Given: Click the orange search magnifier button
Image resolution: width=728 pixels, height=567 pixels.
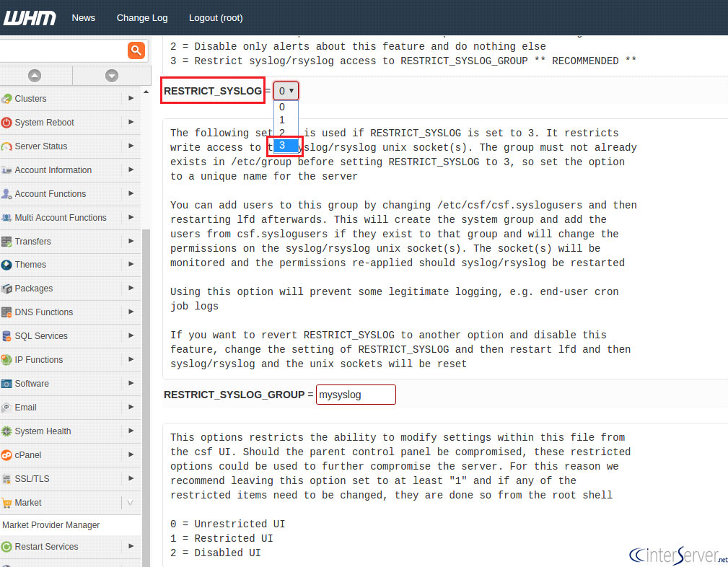Looking at the screenshot, I should (x=136, y=50).
